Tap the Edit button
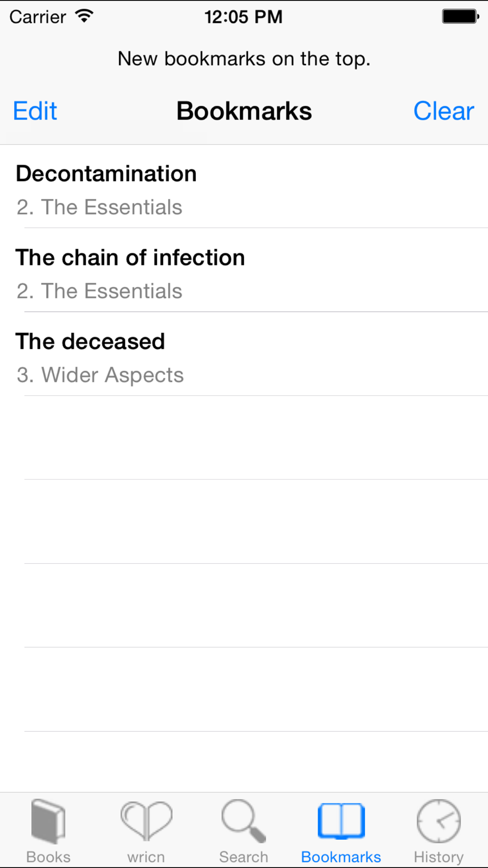 (x=35, y=111)
